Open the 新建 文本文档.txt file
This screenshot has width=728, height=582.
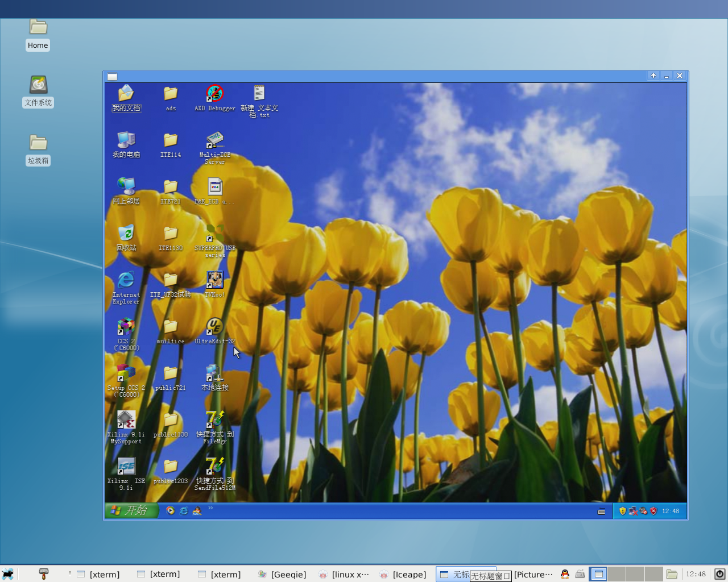pos(259,101)
